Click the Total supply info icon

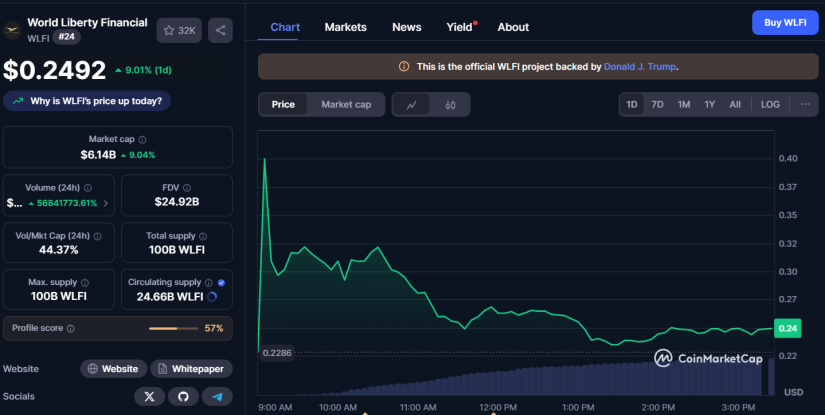[203, 236]
